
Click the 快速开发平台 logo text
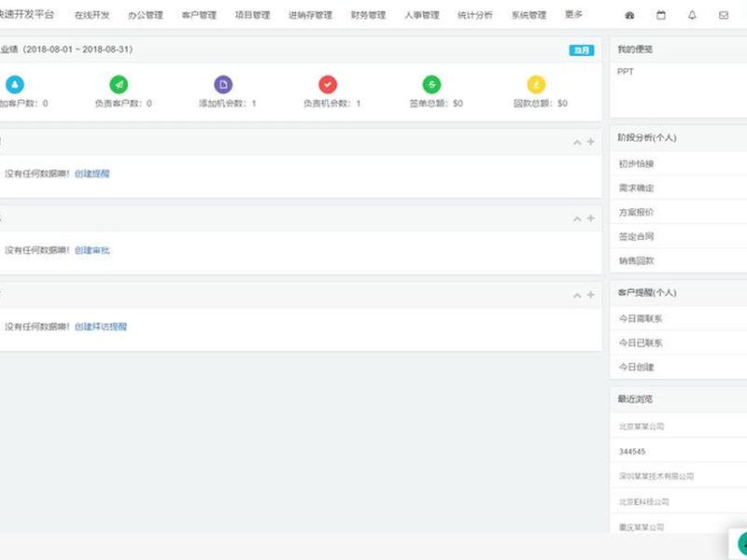pos(27,14)
